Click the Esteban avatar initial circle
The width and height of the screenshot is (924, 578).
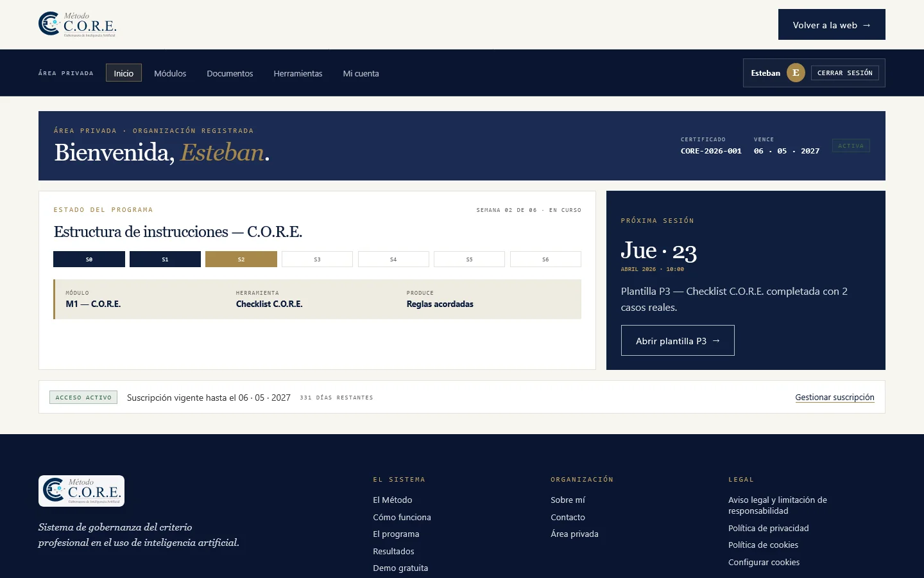796,73
